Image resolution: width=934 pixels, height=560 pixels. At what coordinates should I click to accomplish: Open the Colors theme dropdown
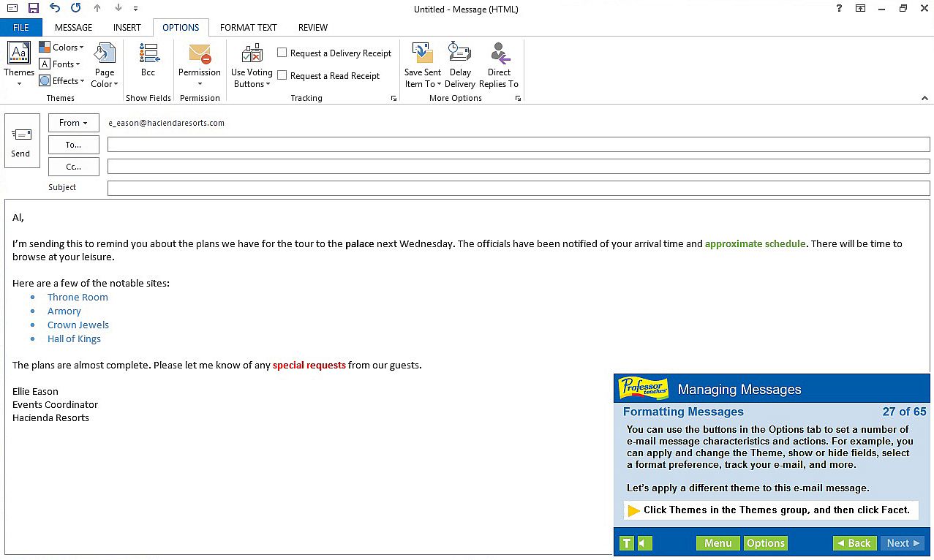61,48
